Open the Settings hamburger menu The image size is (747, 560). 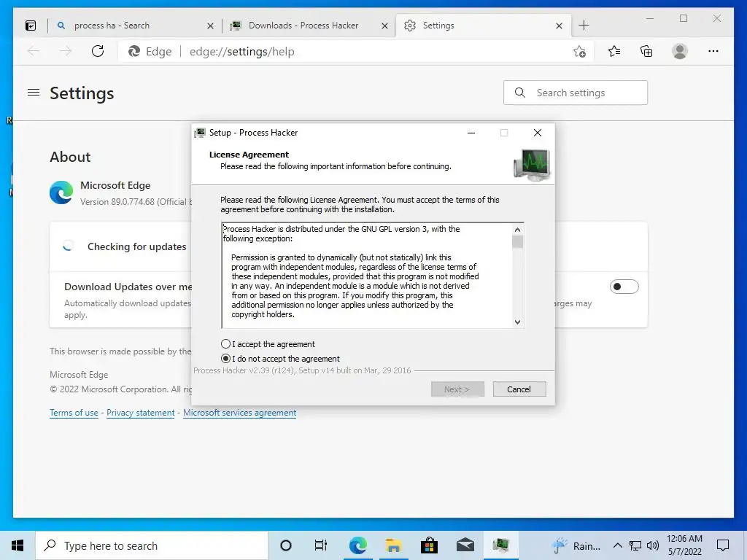(34, 93)
